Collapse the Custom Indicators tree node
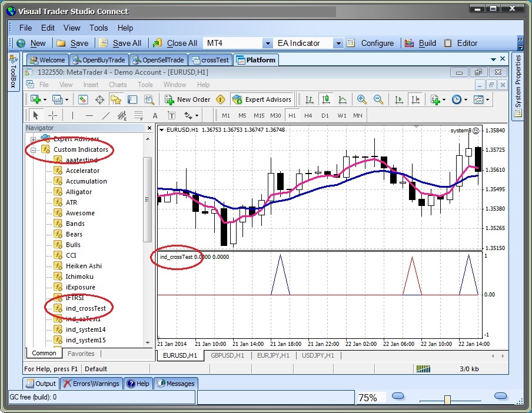 point(34,149)
